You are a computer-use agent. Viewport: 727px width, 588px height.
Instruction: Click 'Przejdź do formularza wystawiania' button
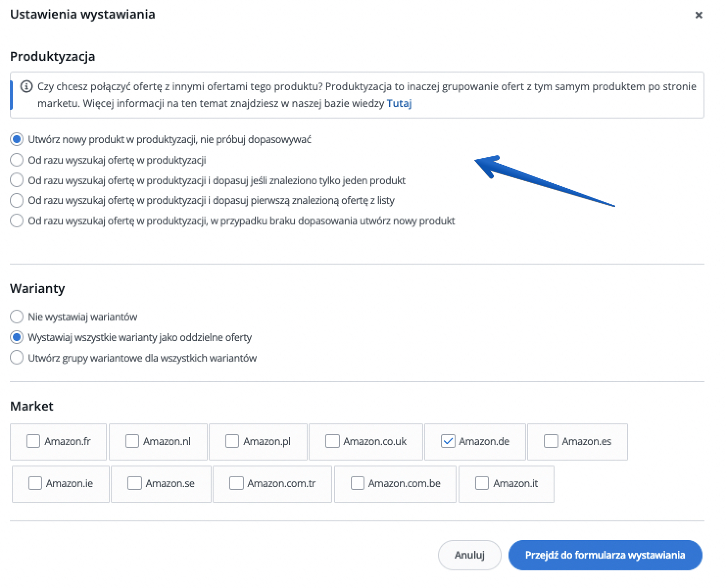click(x=605, y=555)
